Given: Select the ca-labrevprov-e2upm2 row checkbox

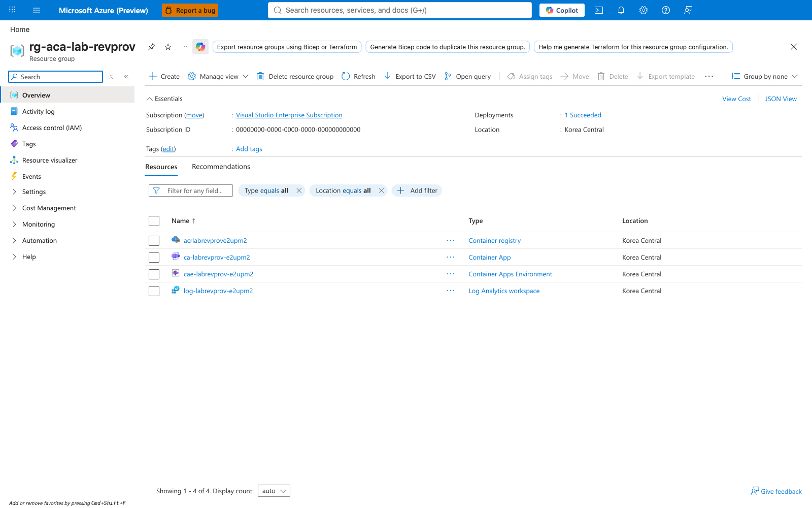Looking at the screenshot, I should click(x=154, y=258).
